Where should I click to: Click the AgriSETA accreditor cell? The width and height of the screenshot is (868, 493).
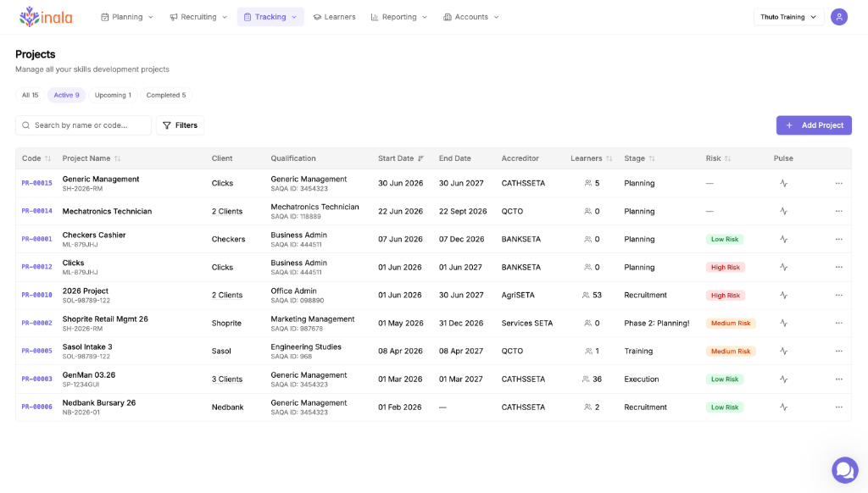click(x=518, y=295)
